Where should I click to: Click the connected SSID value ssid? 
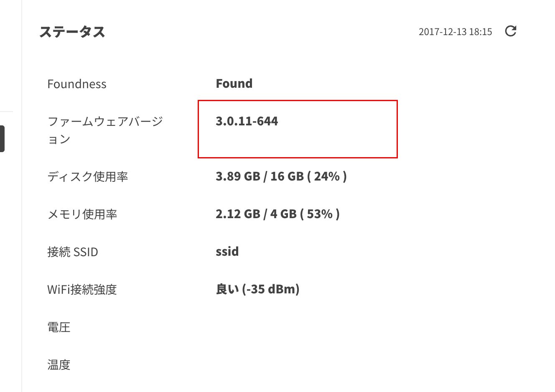[x=227, y=252]
